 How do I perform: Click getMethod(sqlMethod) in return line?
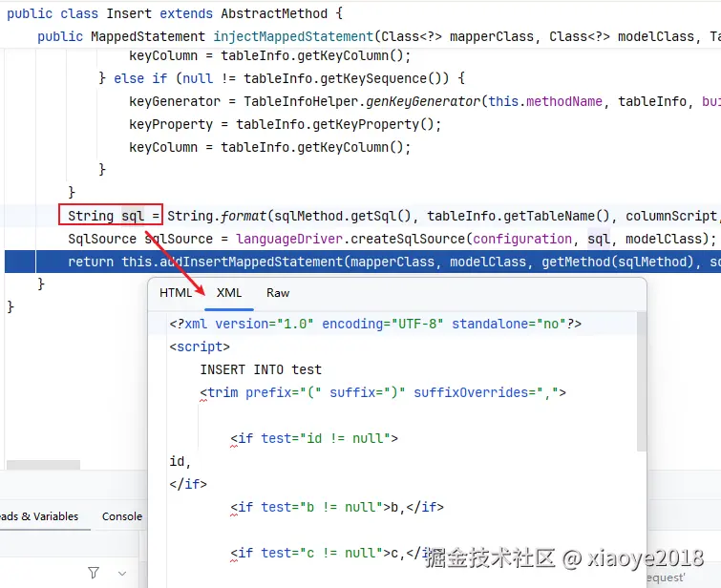coord(618,262)
